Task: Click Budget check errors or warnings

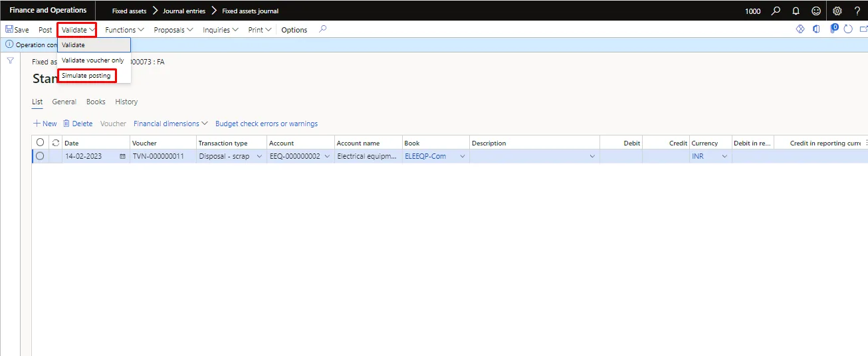Action: click(x=267, y=124)
